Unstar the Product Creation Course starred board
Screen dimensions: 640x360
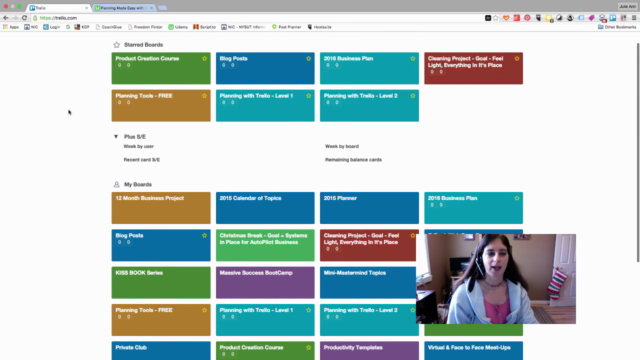(x=204, y=58)
